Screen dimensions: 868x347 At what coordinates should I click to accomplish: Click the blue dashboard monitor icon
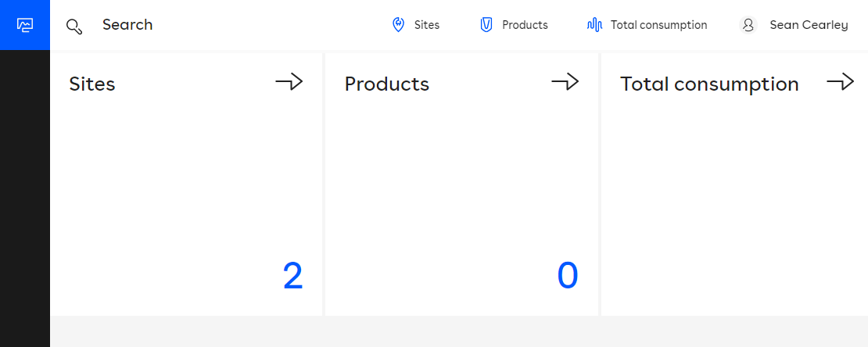(25, 25)
